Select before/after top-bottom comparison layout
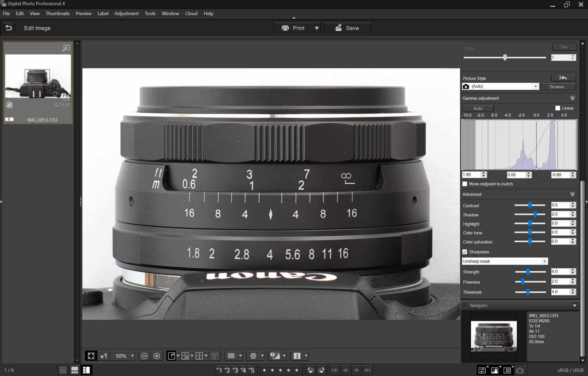This screenshot has width=588, height=376. [185, 356]
